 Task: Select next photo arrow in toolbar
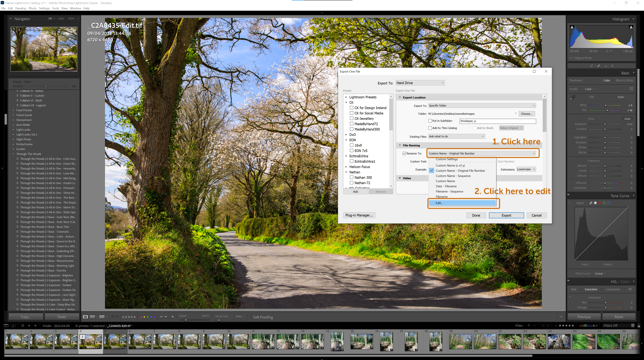(x=166, y=317)
